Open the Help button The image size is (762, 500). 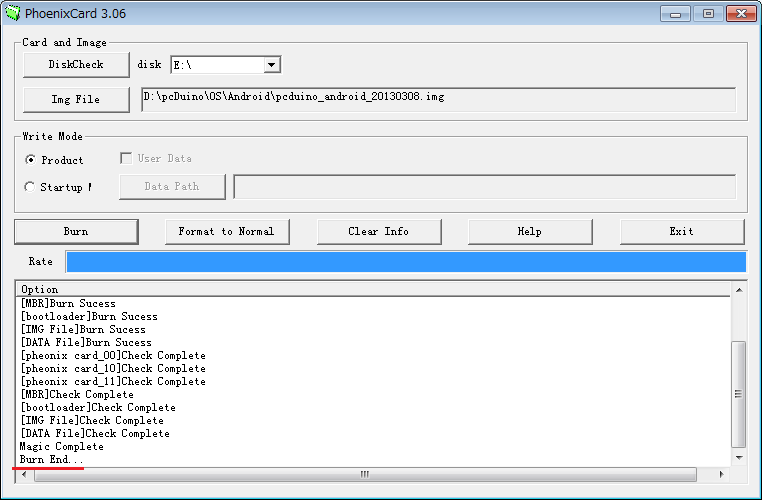pyautogui.click(x=530, y=232)
